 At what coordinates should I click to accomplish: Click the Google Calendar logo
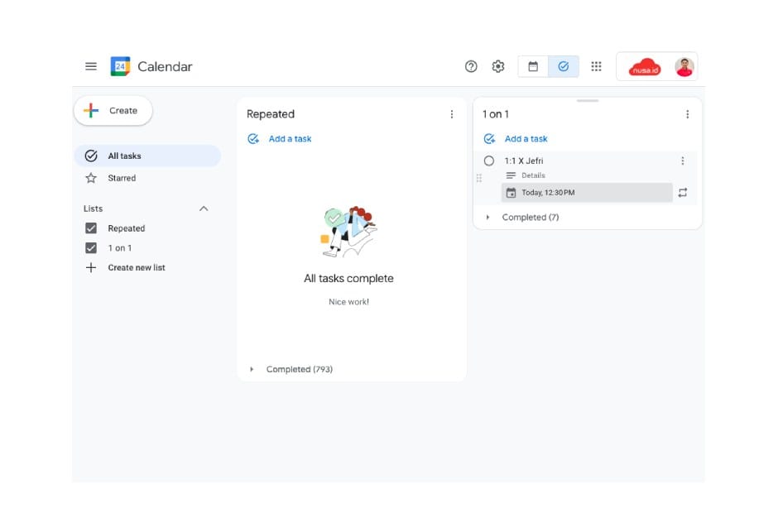[x=120, y=66]
